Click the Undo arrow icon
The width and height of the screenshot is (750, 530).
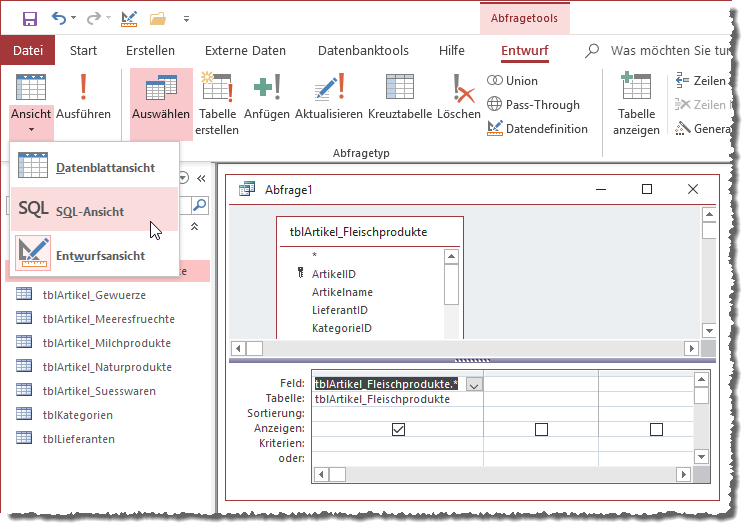pyautogui.click(x=59, y=18)
